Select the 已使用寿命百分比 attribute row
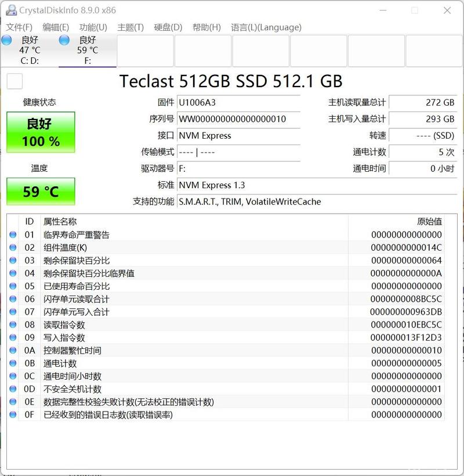 [226, 286]
